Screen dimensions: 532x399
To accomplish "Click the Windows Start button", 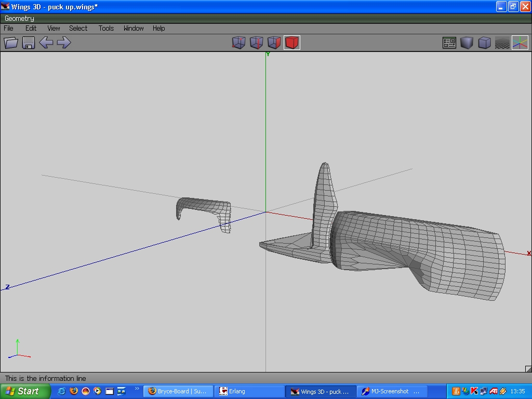I will pyautogui.click(x=25, y=391).
